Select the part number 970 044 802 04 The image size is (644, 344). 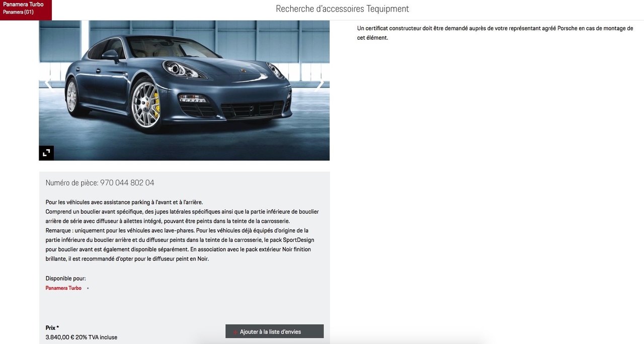click(x=127, y=183)
